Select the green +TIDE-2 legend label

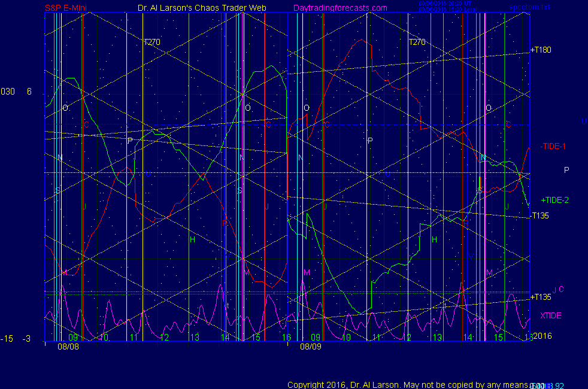click(x=554, y=200)
